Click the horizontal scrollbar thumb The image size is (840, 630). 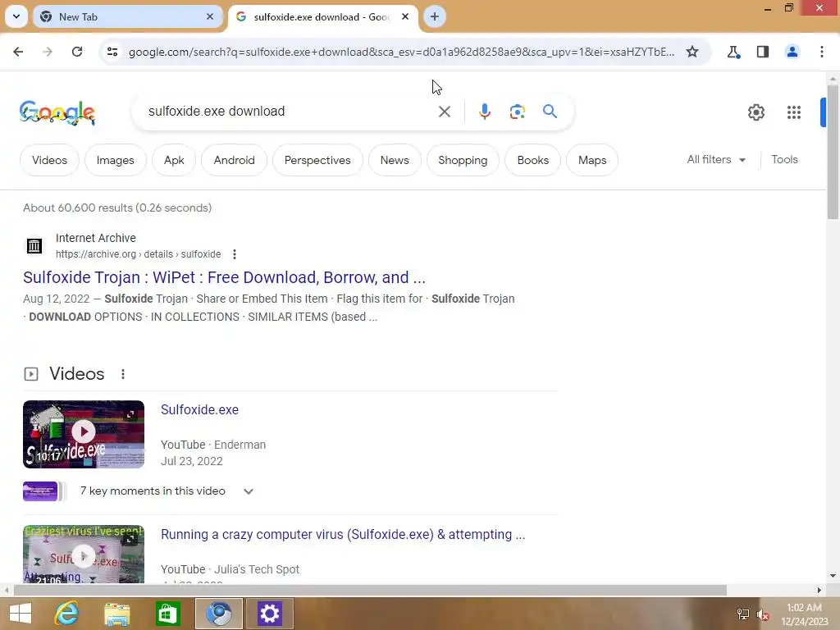[x=370, y=591]
